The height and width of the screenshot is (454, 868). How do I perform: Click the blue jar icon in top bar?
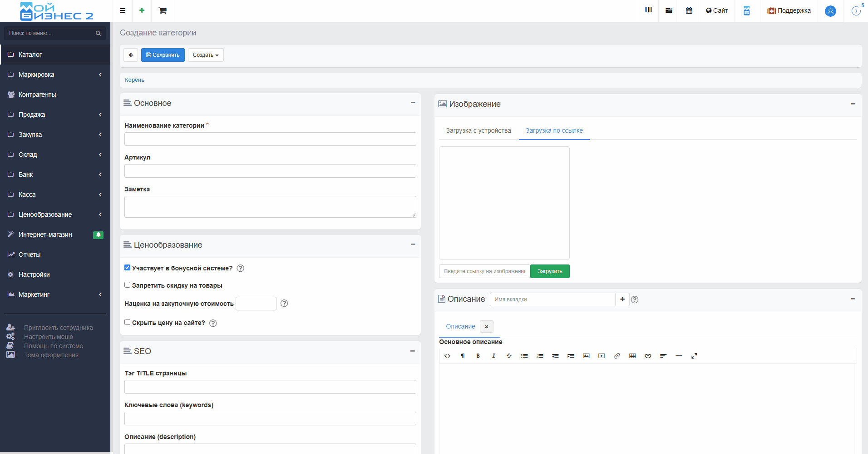pyautogui.click(x=747, y=10)
